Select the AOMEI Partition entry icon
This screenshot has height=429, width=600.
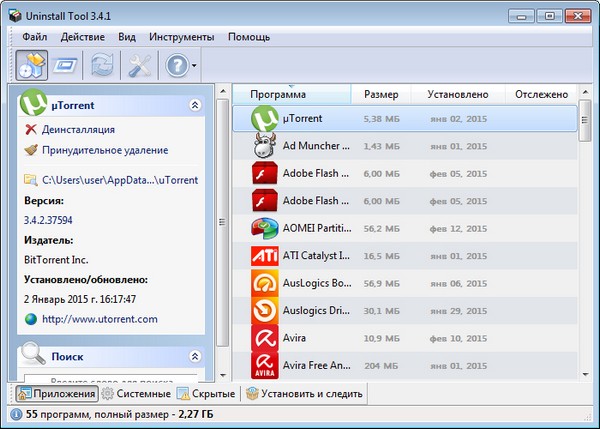[264, 228]
